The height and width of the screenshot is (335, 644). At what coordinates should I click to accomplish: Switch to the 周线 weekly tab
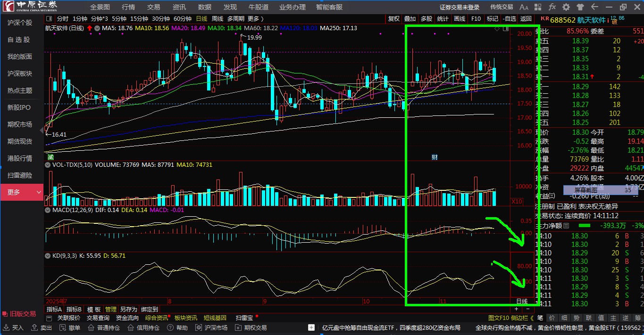point(217,19)
